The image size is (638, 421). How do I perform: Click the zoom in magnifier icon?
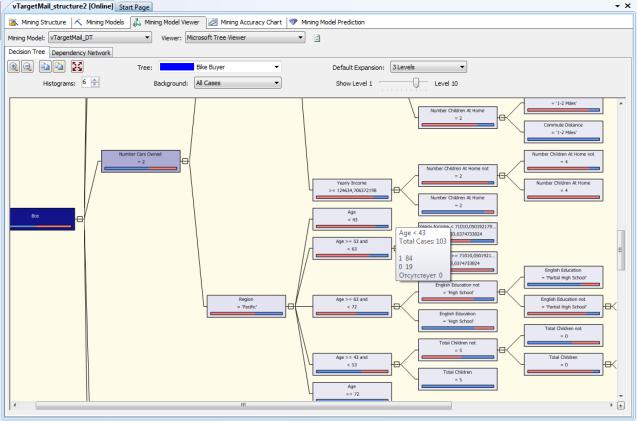13,67
